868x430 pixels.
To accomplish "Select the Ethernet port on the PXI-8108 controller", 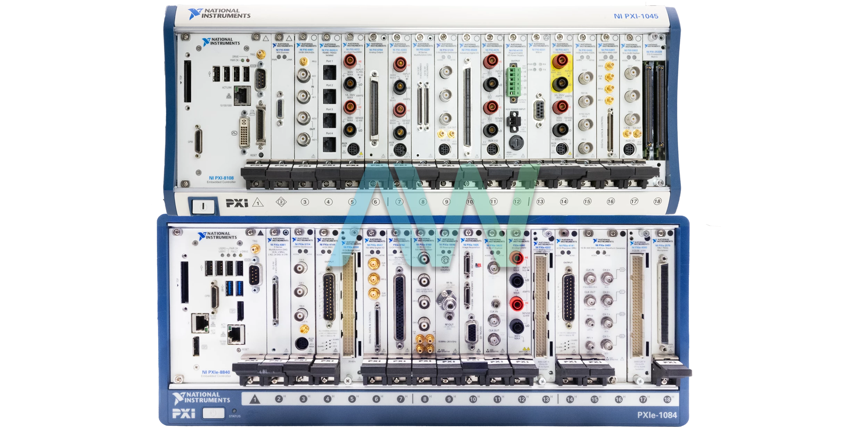I will [x=242, y=96].
